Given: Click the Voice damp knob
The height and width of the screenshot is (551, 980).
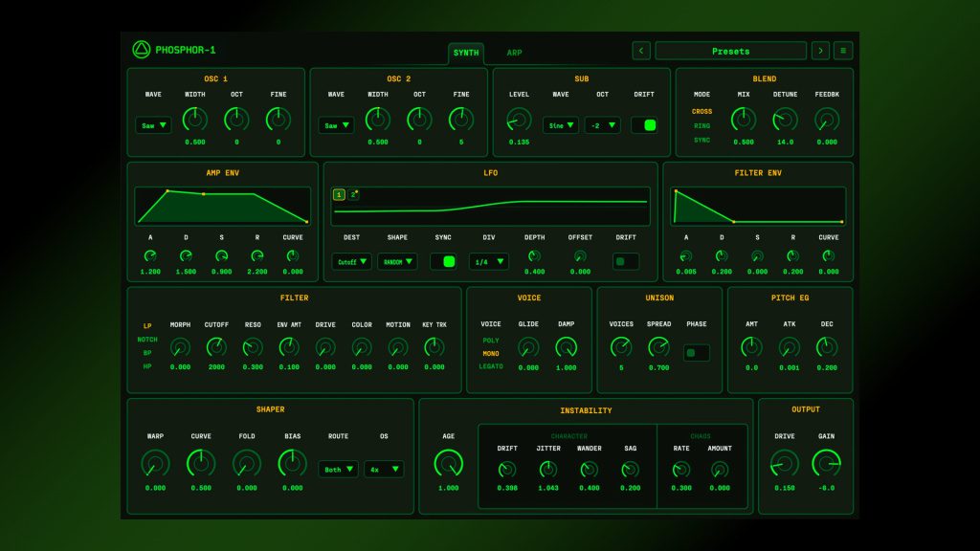Looking at the screenshot, I should [x=567, y=347].
